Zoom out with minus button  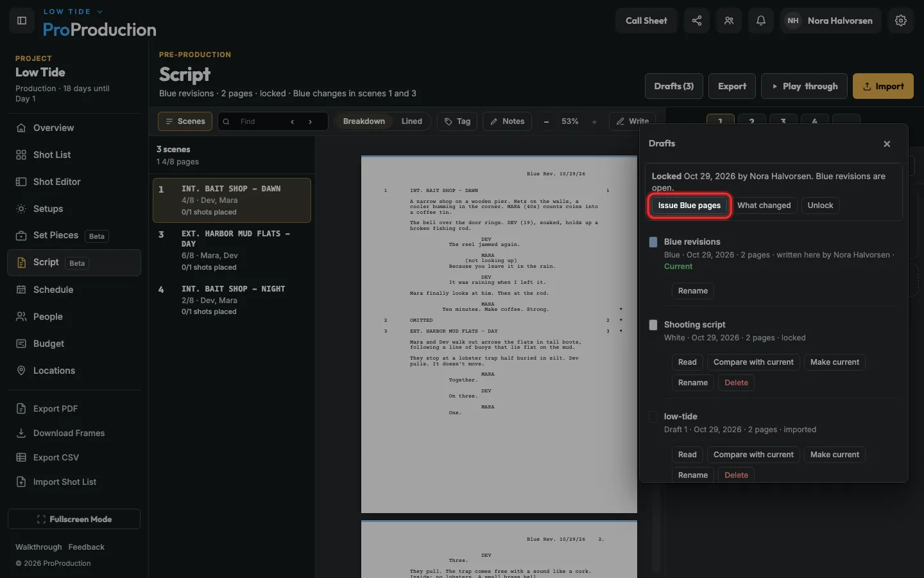[546, 121]
